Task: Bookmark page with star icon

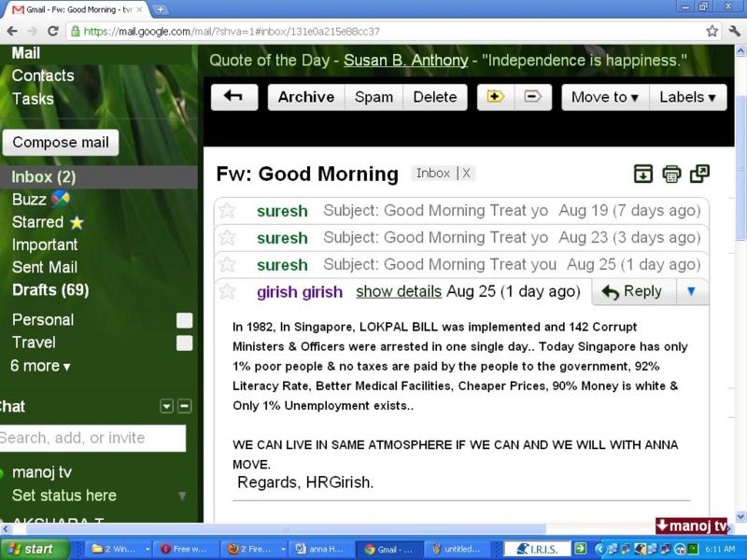Action: [712, 32]
